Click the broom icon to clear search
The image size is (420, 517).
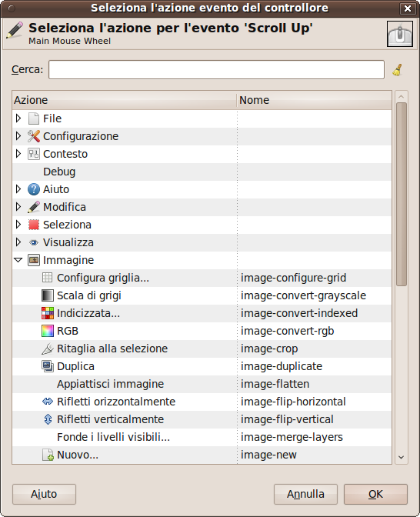click(x=398, y=70)
